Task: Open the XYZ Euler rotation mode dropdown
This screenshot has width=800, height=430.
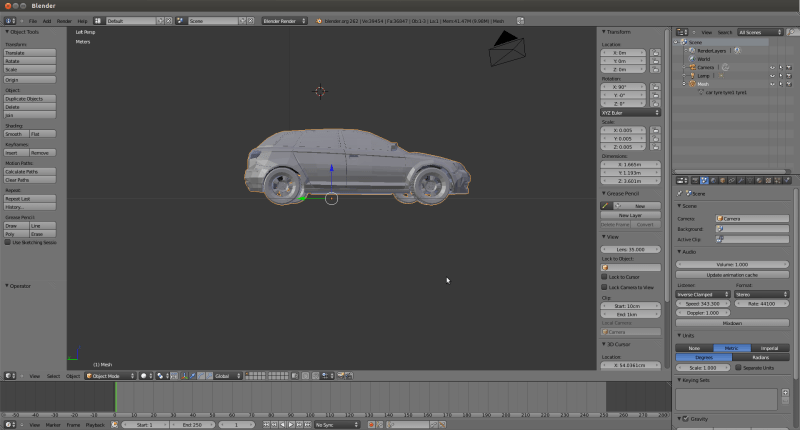Action: click(x=630, y=112)
